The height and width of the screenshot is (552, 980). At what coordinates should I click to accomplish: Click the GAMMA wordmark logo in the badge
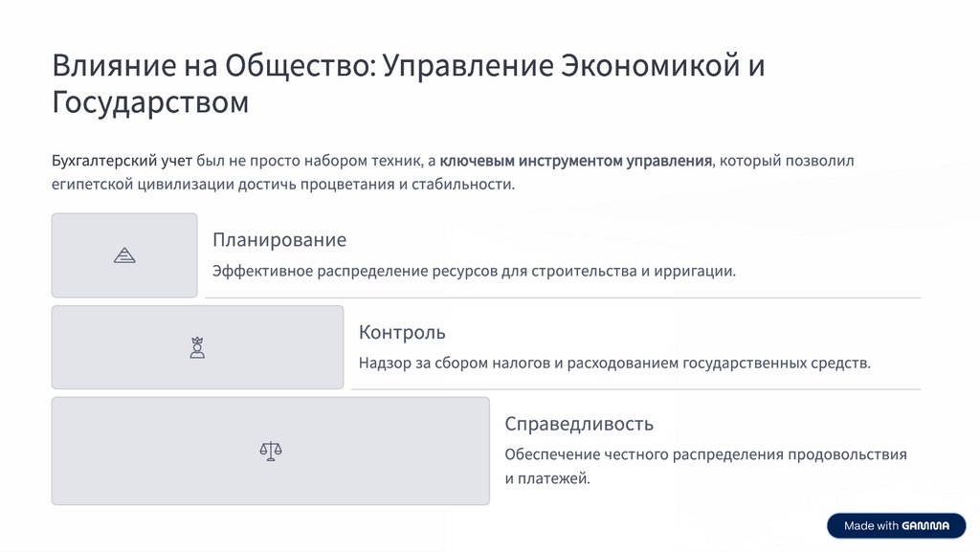coord(924,525)
